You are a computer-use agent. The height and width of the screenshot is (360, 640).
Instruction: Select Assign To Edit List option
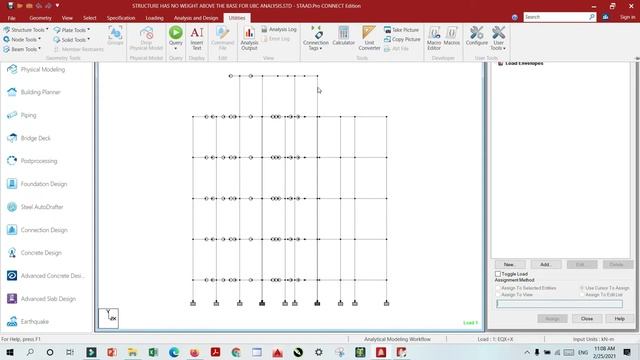point(582,294)
